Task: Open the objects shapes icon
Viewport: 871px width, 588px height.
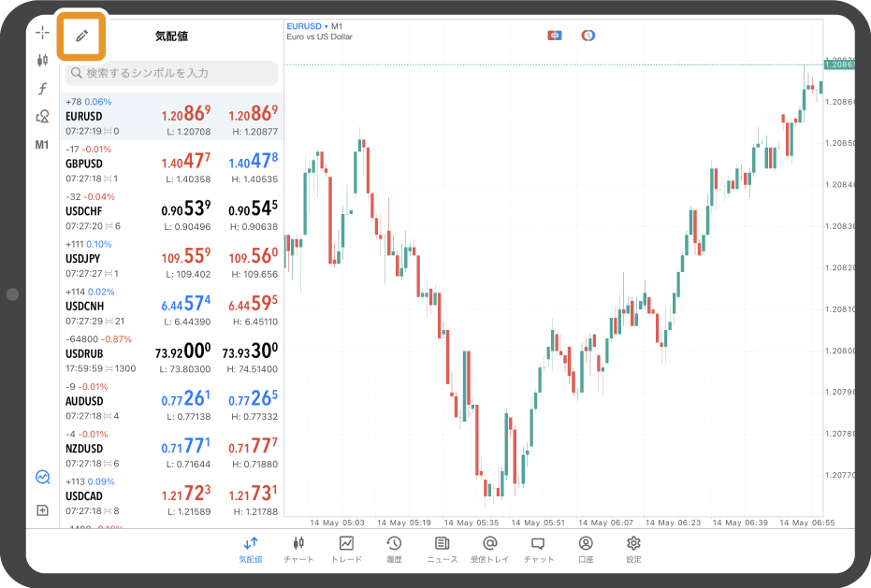Action: coord(42,116)
